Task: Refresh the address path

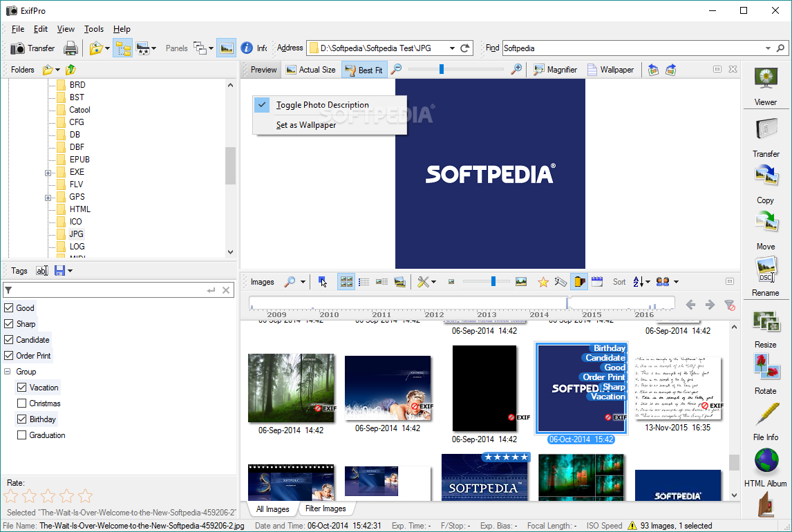Action: pyautogui.click(x=465, y=48)
